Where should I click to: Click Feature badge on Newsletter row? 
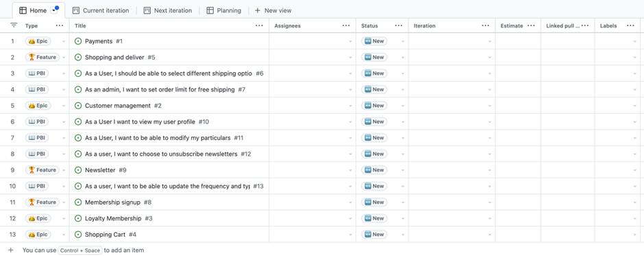(42, 170)
